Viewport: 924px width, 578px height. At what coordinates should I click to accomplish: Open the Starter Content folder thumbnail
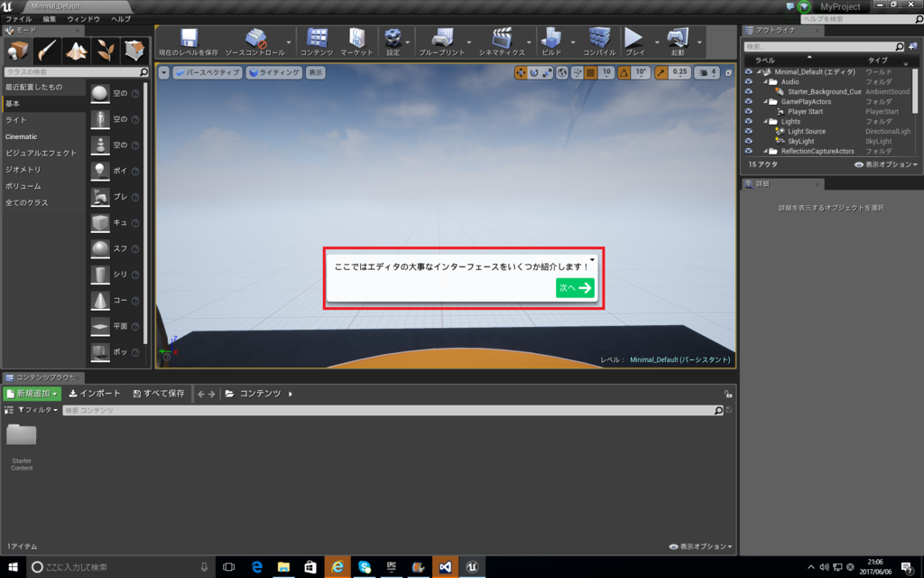(22, 435)
